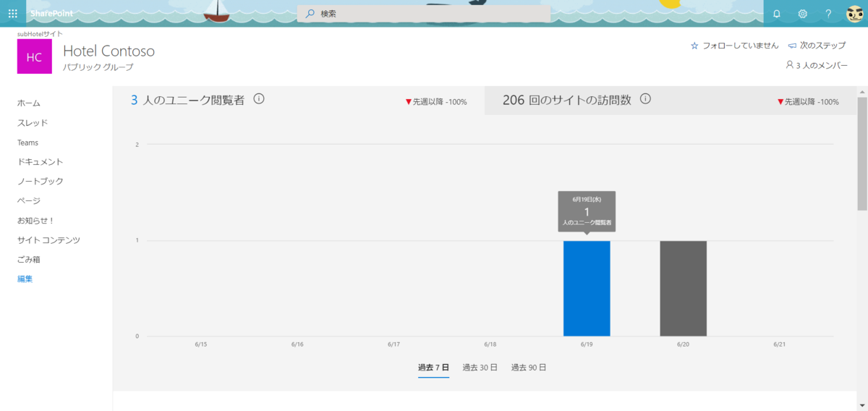868x411 pixels.
Task: Open サイト コンテンツ in the sidebar
Action: click(48, 240)
